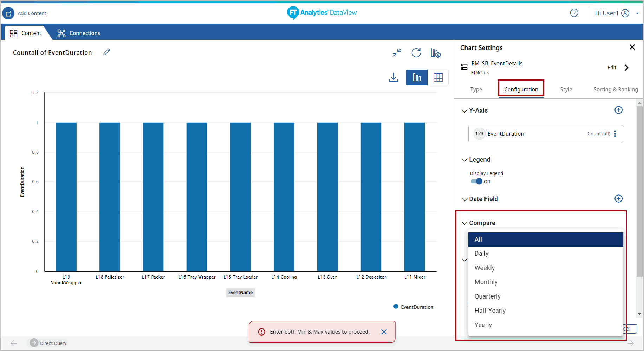This screenshot has width=644, height=351.
Task: Collapse the Y-Axis section
Action: (x=464, y=111)
